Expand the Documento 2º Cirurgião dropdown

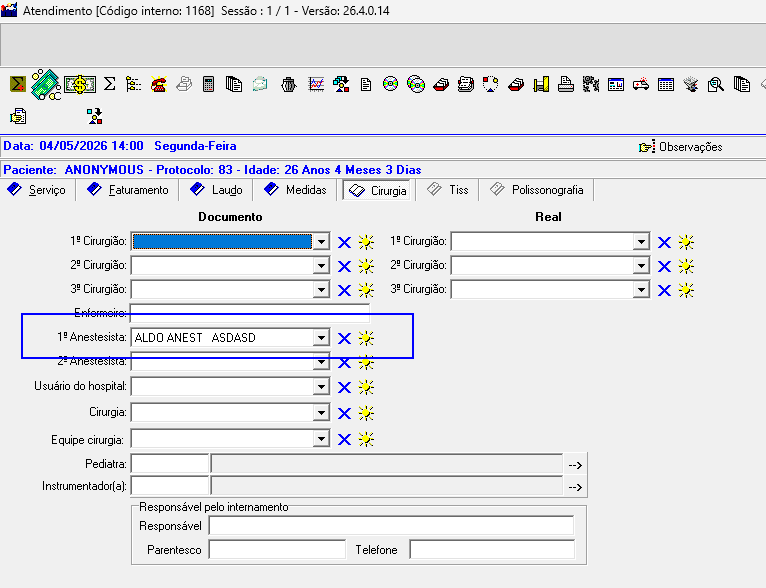(321, 266)
